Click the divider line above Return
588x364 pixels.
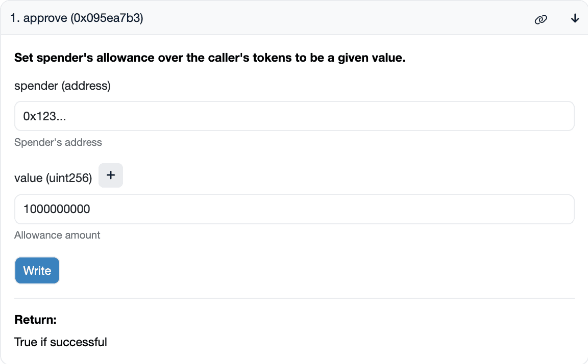(x=294, y=298)
